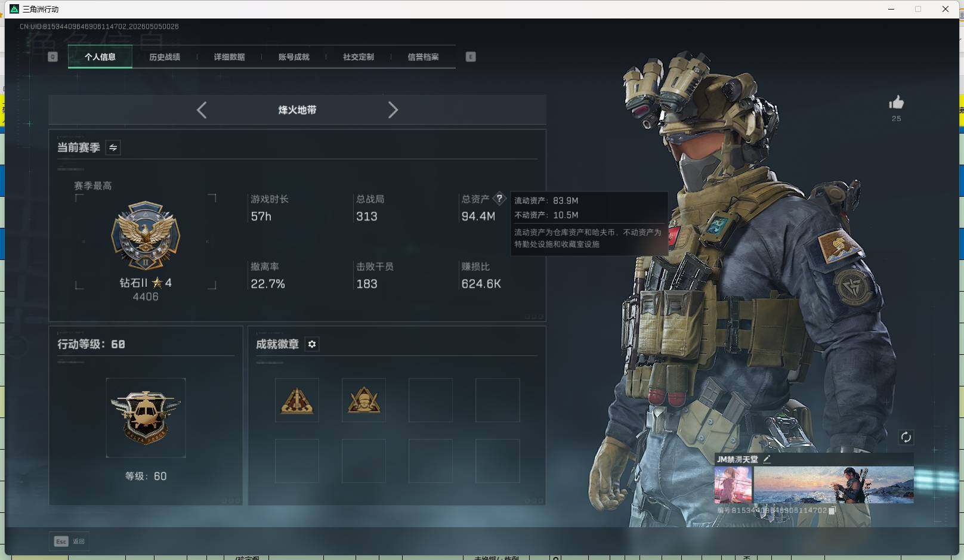
Task: Click the 烽火地带 mode title
Action: pyautogui.click(x=297, y=110)
